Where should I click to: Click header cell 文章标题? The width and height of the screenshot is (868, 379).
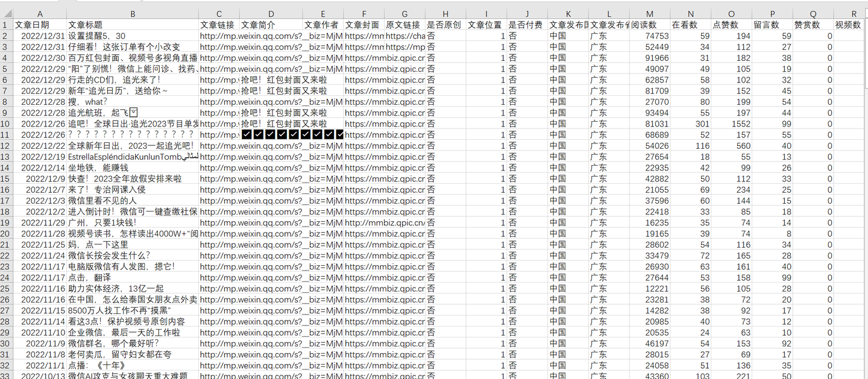point(133,25)
